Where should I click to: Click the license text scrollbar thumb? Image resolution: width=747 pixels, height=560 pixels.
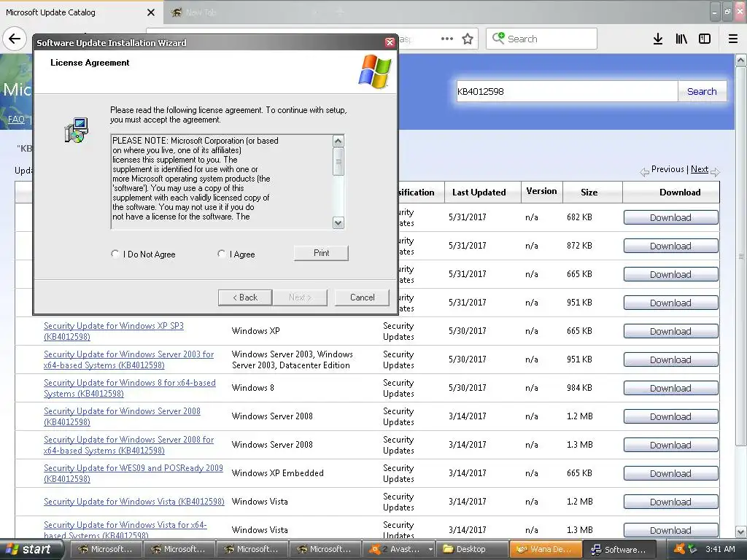pos(338,161)
